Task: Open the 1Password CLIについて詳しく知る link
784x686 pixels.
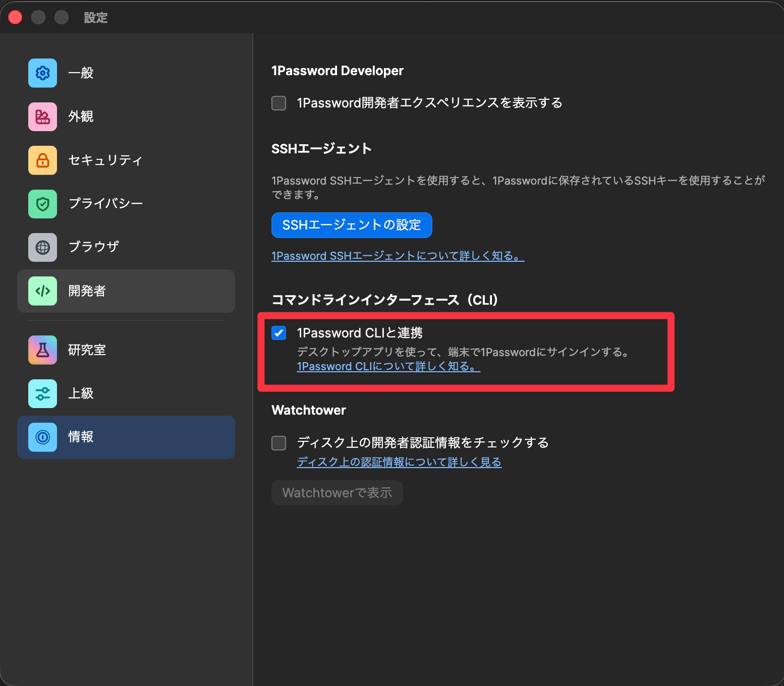Action: point(388,367)
